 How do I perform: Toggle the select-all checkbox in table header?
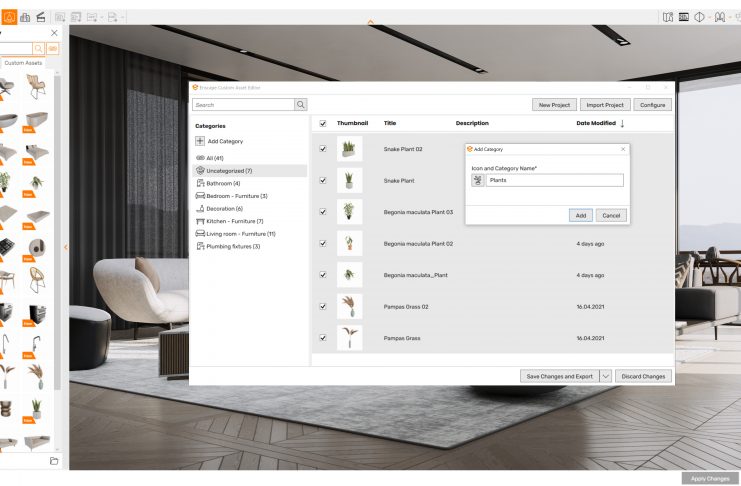coord(322,123)
